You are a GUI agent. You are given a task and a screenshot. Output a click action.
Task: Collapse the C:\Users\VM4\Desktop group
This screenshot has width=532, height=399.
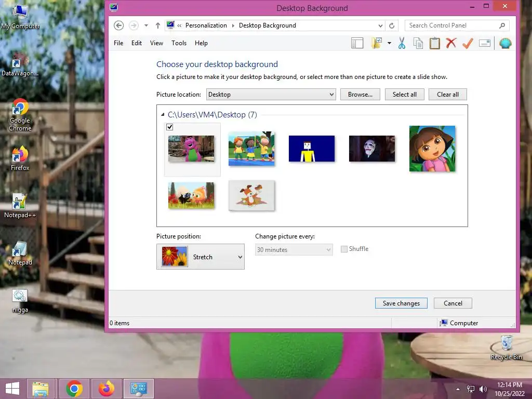pos(163,115)
